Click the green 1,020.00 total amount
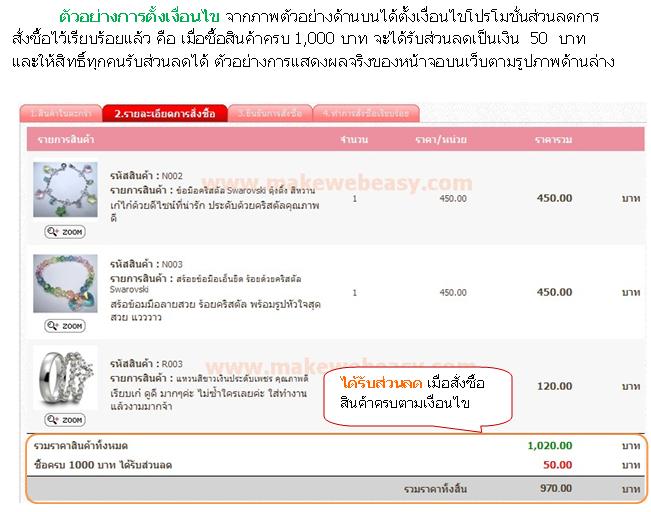The image size is (651, 512). 550,446
